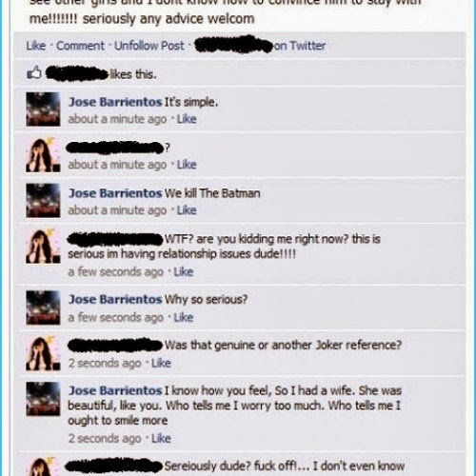Viewport: 476px width, 476px height.
Task: Click the thumbs-up likes icon
Action: (x=34, y=73)
